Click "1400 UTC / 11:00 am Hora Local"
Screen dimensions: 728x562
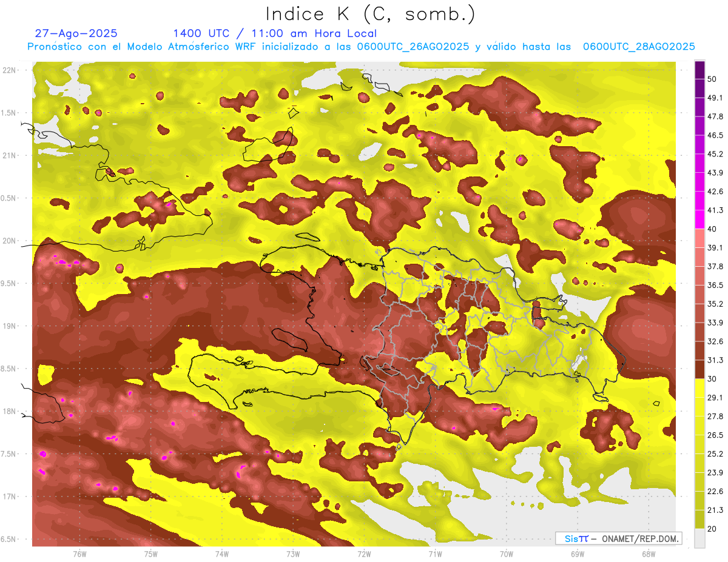pyautogui.click(x=275, y=33)
